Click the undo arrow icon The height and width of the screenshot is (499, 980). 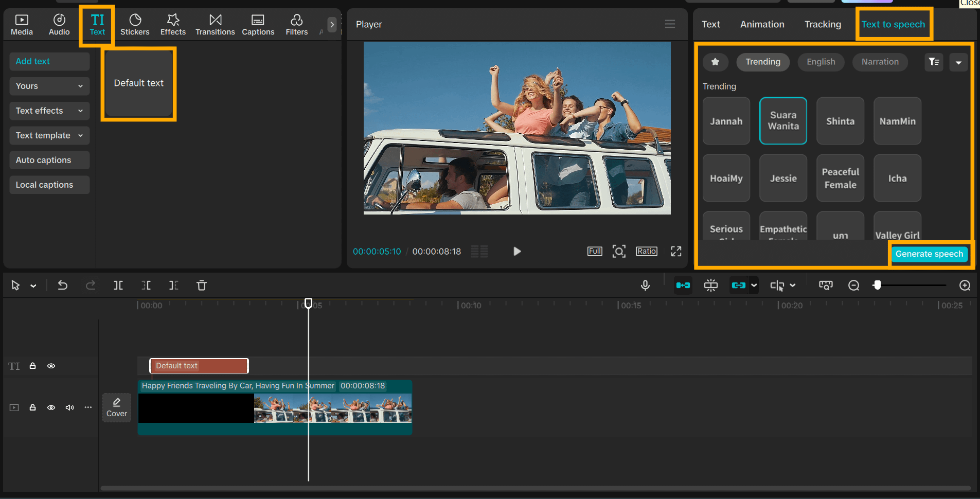tap(62, 286)
